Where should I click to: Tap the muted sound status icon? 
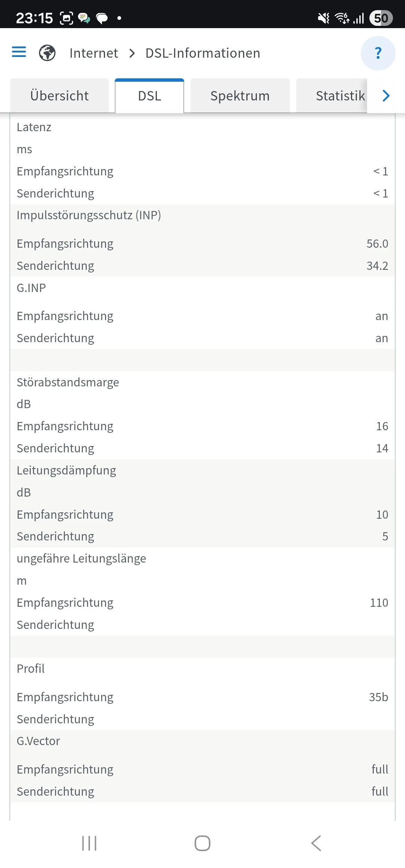click(323, 18)
